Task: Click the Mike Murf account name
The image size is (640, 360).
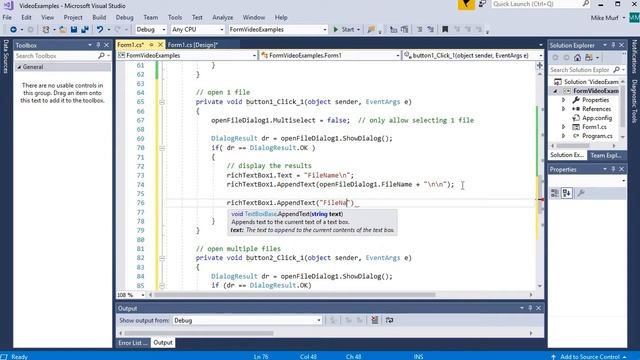Action: pyautogui.click(x=605, y=18)
